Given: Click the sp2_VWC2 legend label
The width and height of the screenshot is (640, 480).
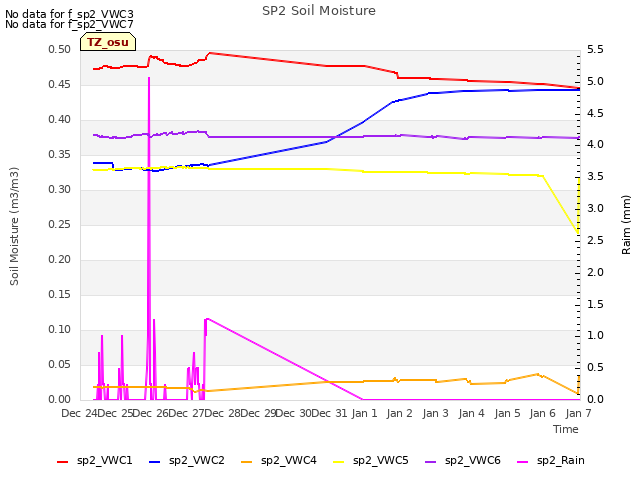Looking at the screenshot, I should click(197, 460).
